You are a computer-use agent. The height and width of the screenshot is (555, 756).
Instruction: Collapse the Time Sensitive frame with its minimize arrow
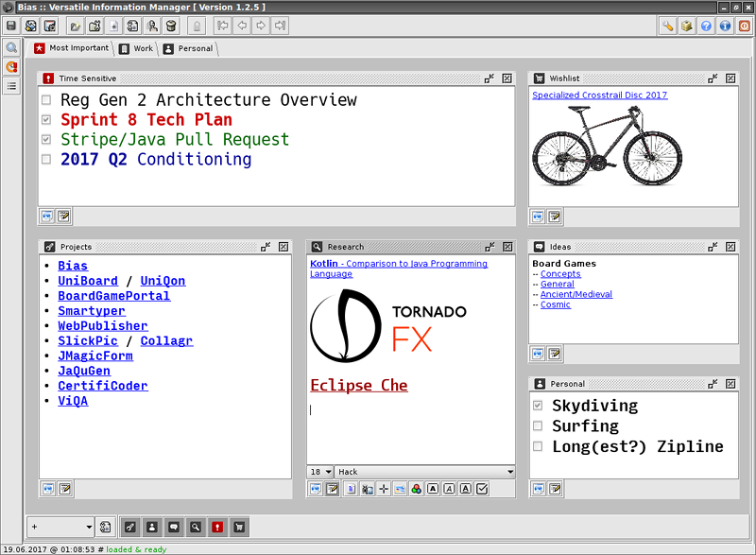click(x=490, y=78)
